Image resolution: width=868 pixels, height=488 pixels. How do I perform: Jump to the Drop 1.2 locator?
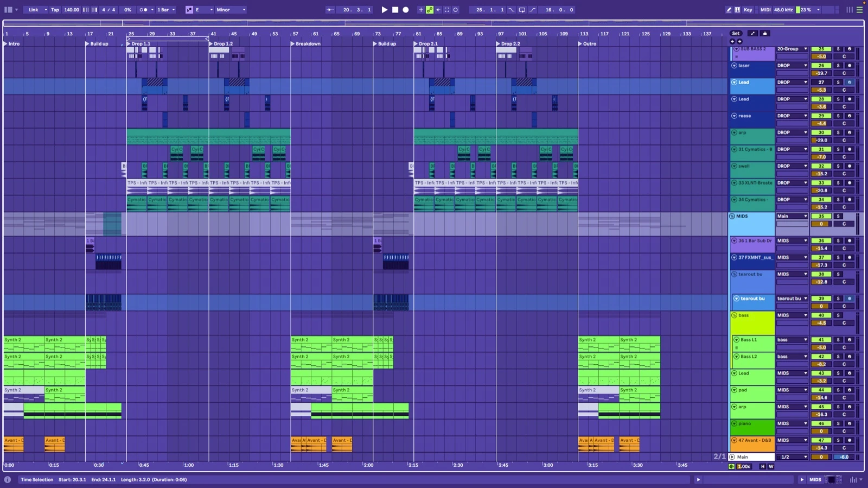220,44
